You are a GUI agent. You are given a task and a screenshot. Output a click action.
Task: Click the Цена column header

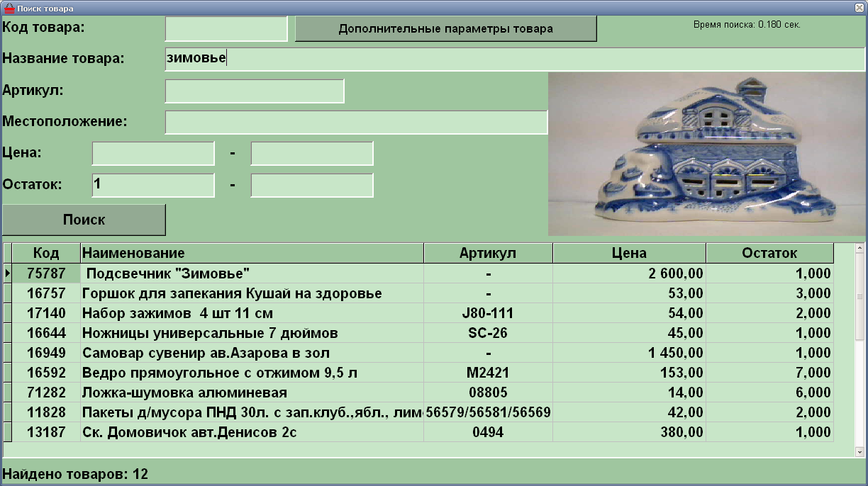[x=629, y=253]
